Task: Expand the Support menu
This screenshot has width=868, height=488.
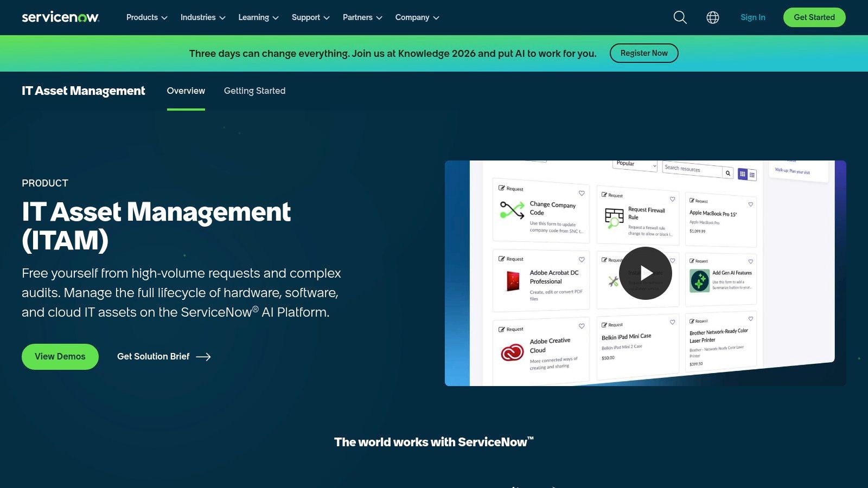Action: click(310, 17)
